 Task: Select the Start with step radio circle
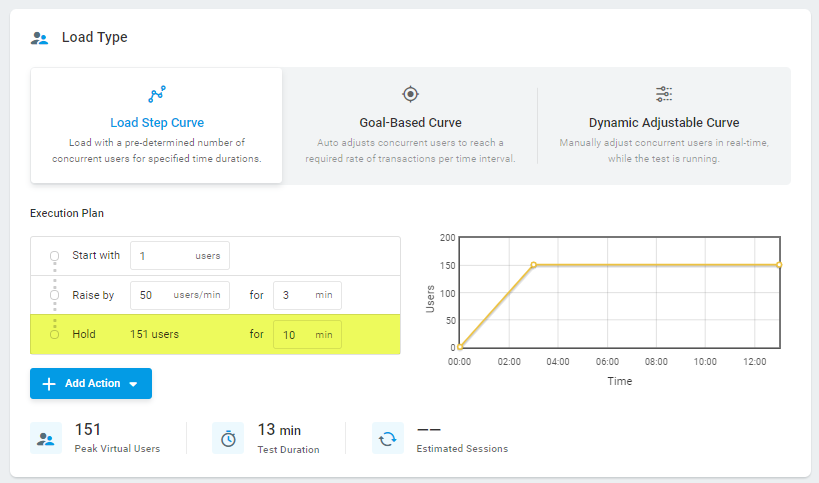coord(54,256)
